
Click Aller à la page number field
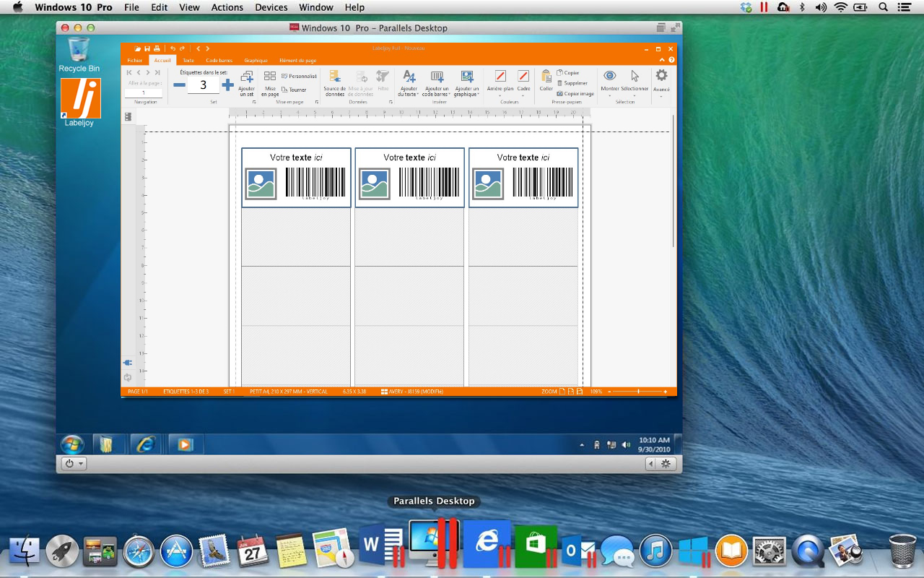144,92
